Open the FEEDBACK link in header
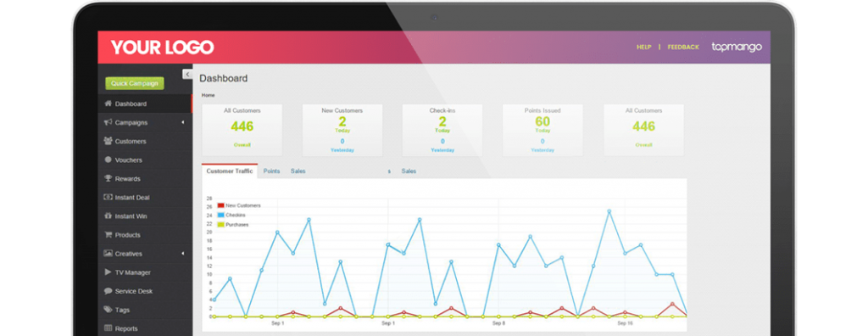868x336 pixels. [x=683, y=48]
